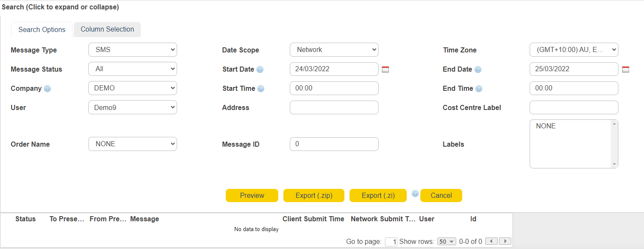Go to previous page with left arrow

[492, 241]
